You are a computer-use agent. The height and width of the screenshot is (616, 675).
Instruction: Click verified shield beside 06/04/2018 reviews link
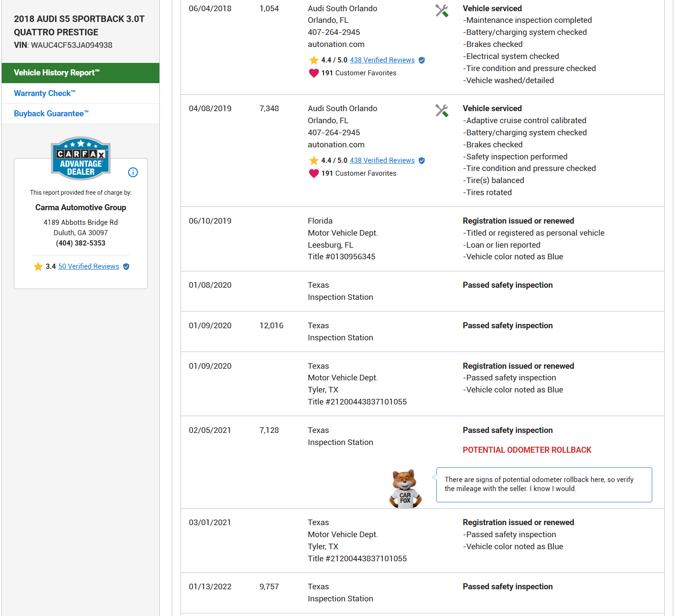[422, 60]
